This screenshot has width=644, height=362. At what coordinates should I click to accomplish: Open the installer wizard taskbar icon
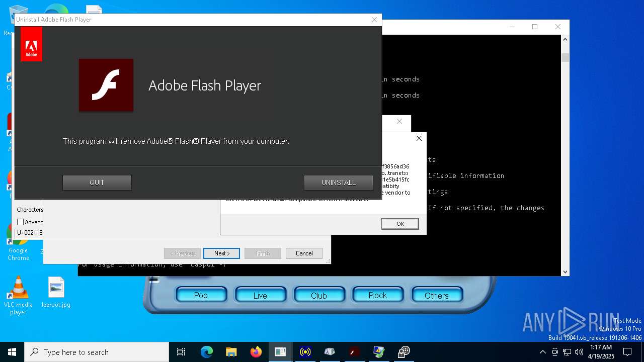pyautogui.click(x=379, y=352)
